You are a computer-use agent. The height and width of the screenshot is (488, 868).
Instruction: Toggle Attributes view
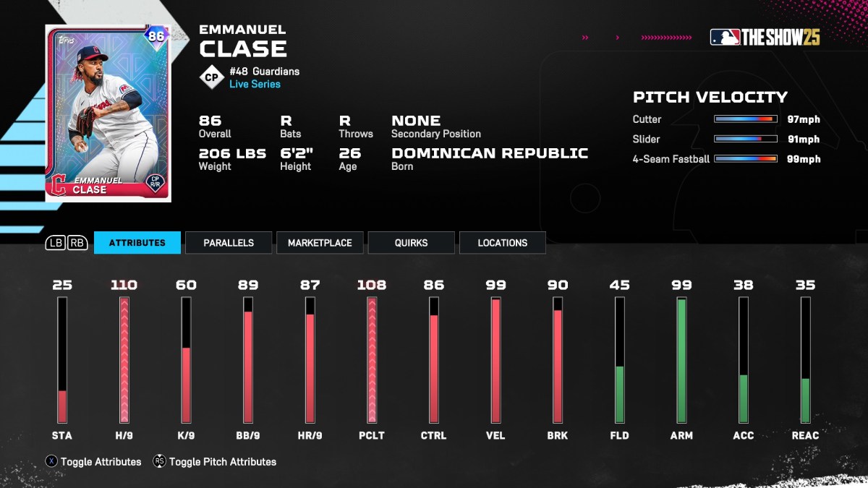point(101,461)
